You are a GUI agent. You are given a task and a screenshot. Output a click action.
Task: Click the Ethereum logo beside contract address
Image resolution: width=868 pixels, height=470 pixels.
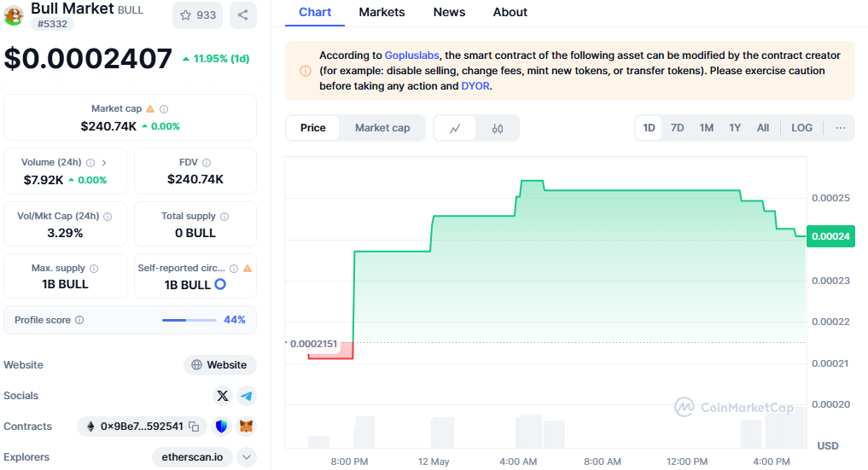(x=90, y=426)
